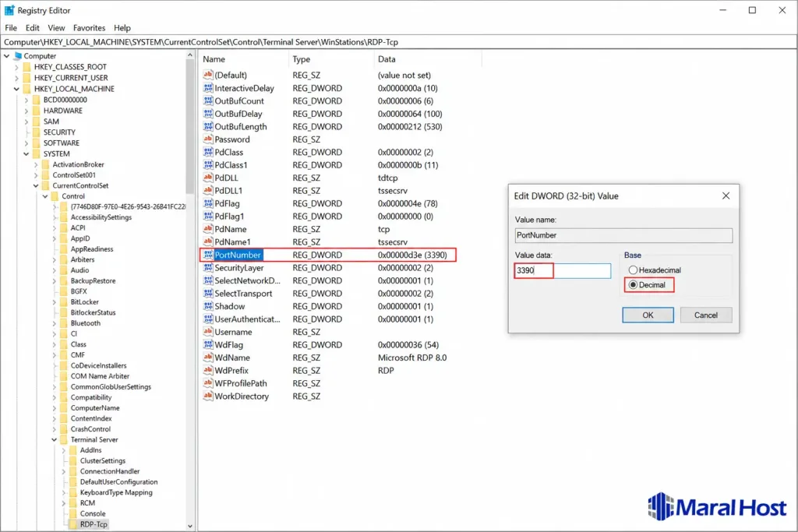This screenshot has height=532, width=798.
Task: Click the Console folder icon
Action: click(72, 513)
